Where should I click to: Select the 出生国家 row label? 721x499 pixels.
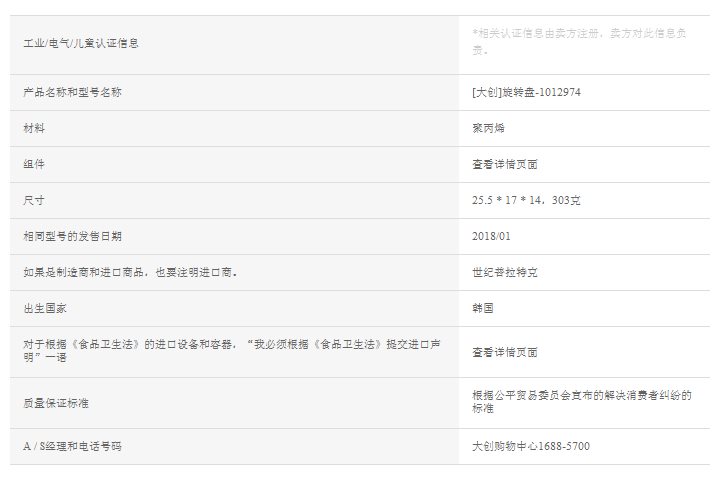[x=48, y=308]
